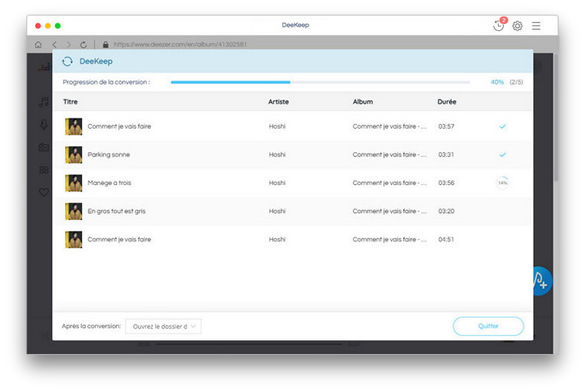Screen dimensions: 585x392
Task: Navigate back with the left arrow
Action: [x=54, y=45]
